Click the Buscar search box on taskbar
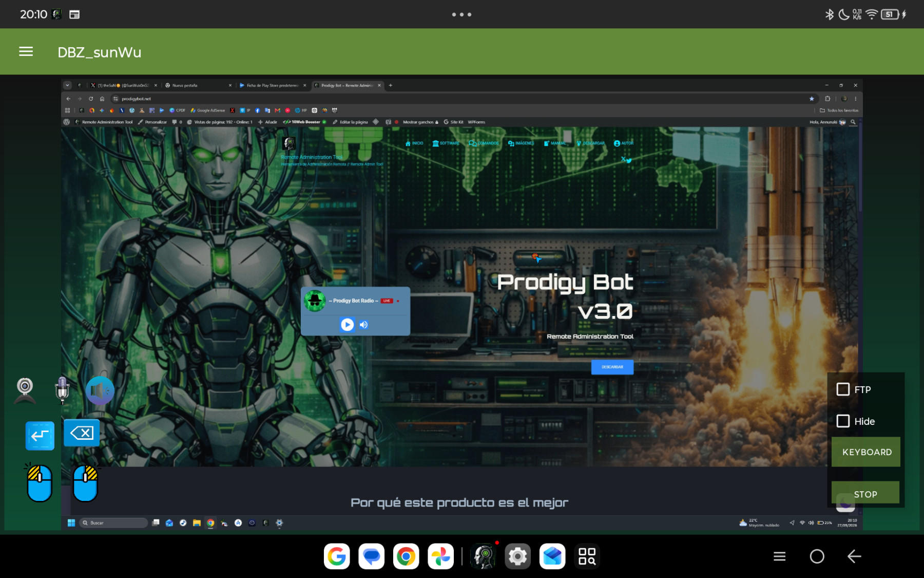Screen dimensions: 924x578 point(114,523)
